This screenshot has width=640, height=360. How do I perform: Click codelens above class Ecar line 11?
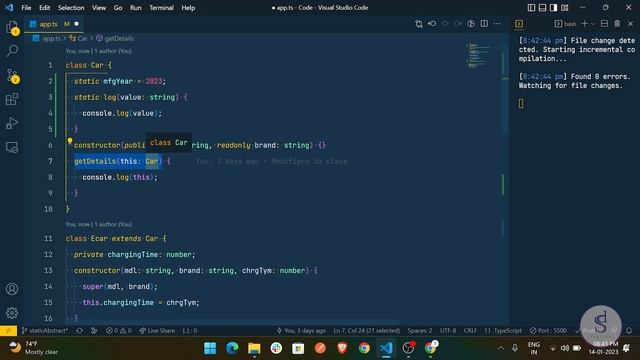pyautogui.click(x=98, y=224)
